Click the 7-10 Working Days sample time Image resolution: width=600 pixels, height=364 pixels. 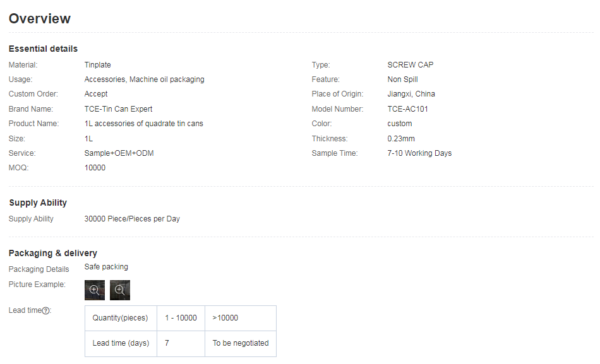pyautogui.click(x=419, y=153)
